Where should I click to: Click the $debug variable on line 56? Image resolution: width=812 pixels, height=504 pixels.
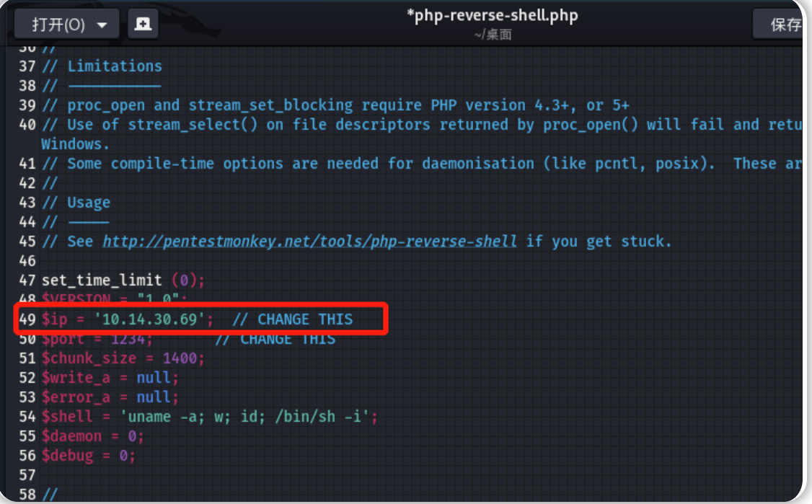pyautogui.click(x=67, y=456)
